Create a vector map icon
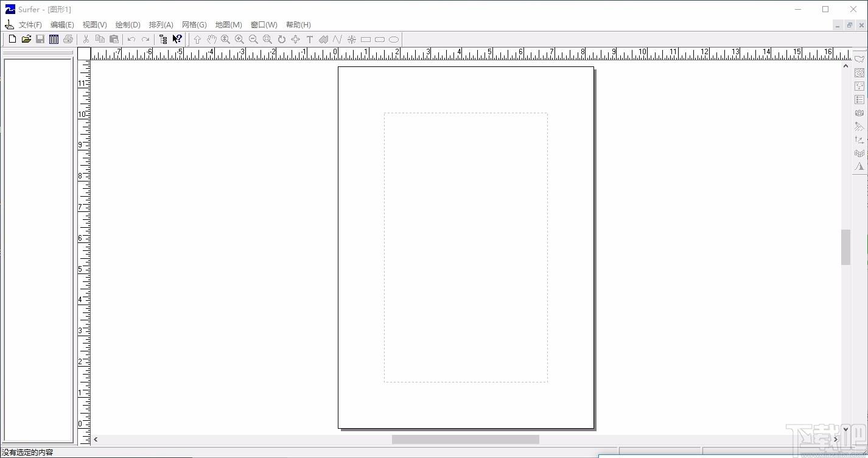Screen dimensions: 868x458 pyautogui.click(x=859, y=139)
